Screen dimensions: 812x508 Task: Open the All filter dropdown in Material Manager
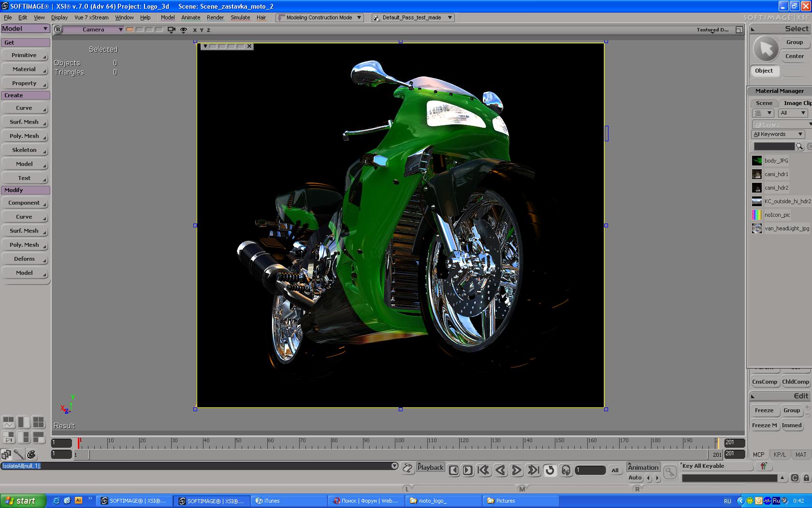pyautogui.click(x=793, y=113)
